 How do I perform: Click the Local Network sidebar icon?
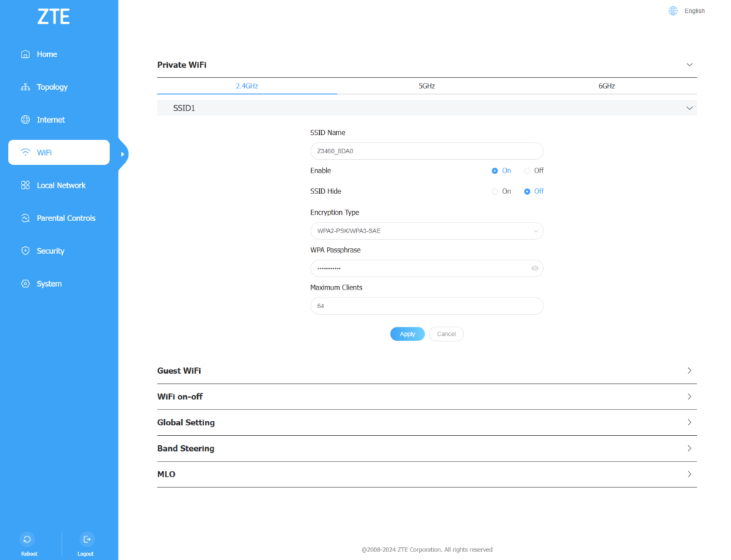tap(26, 185)
